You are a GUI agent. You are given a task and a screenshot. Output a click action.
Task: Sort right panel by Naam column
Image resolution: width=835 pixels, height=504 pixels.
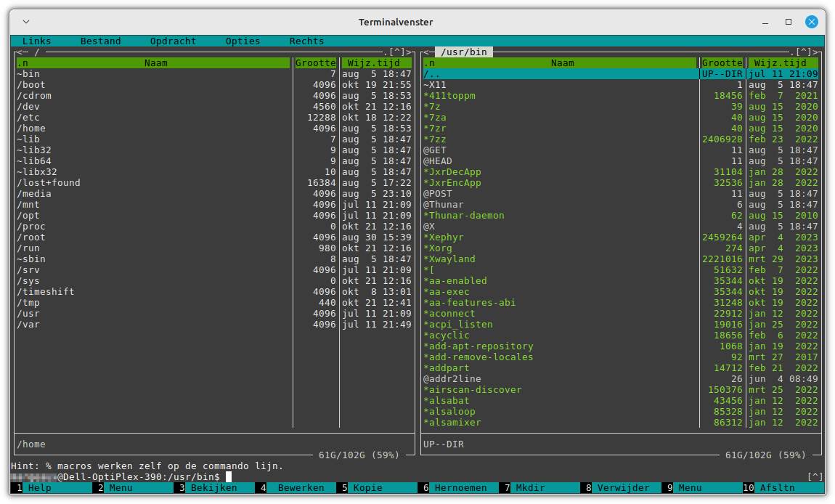(x=562, y=63)
